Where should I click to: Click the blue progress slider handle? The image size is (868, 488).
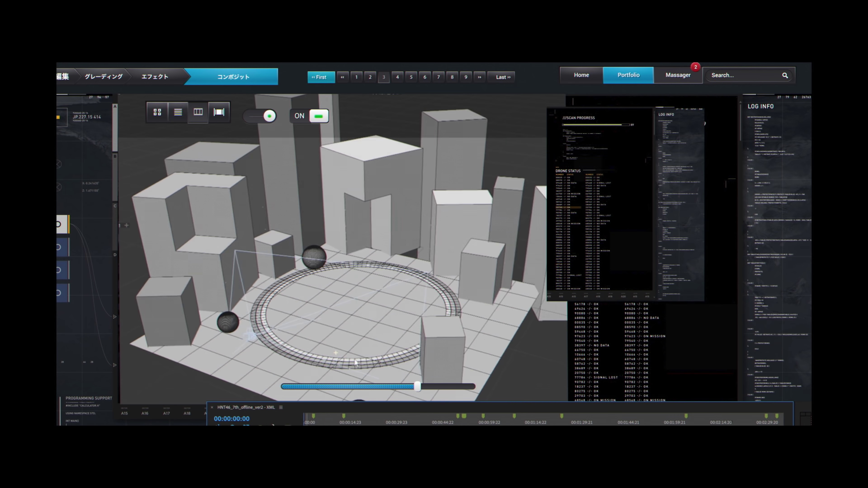pyautogui.click(x=417, y=386)
